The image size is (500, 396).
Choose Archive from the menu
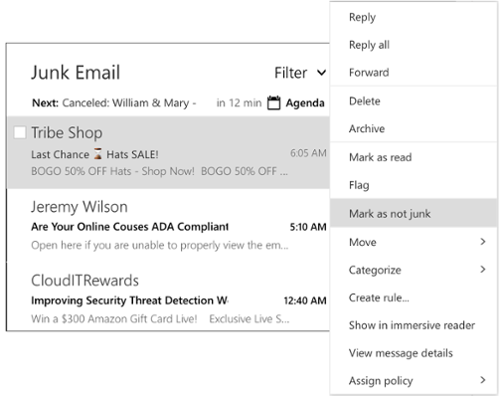pyautogui.click(x=413, y=129)
